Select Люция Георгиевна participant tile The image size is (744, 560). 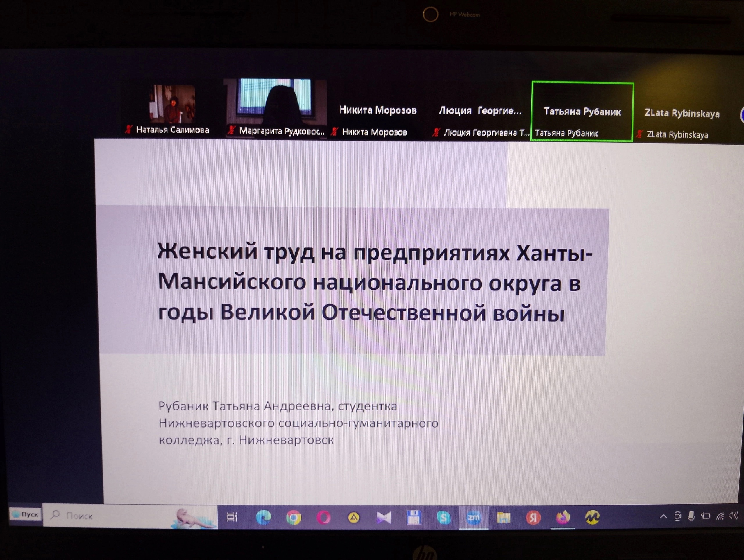[x=480, y=110]
